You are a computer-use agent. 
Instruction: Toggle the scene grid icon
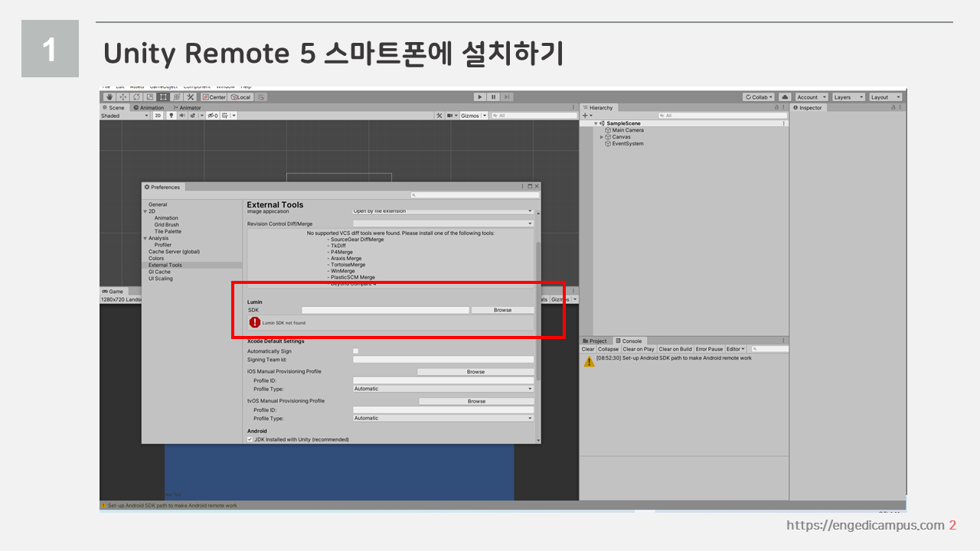tap(226, 116)
